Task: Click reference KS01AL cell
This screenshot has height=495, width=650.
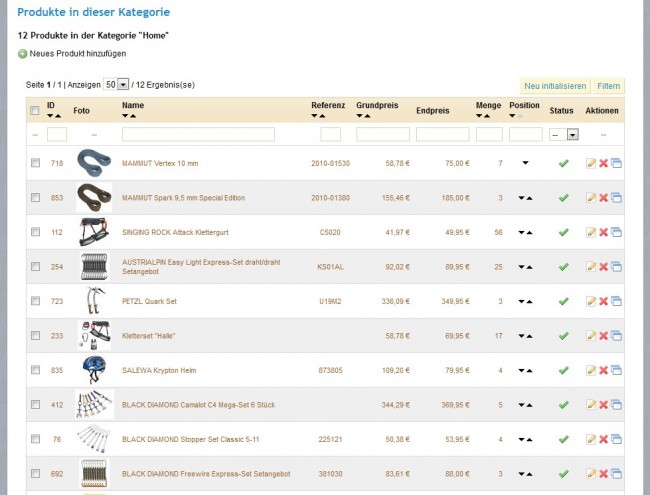Action: click(x=330, y=267)
